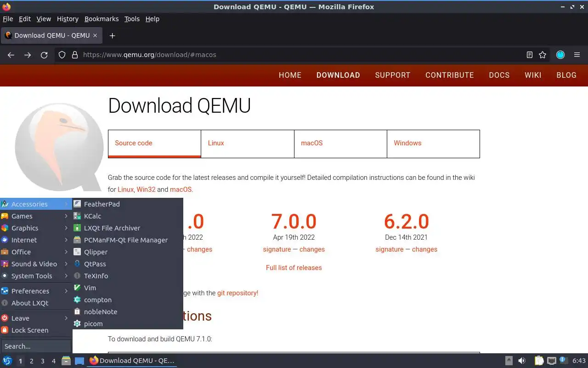Expand the Preferences submenu
This screenshot has height=368, width=588.
[x=36, y=291]
